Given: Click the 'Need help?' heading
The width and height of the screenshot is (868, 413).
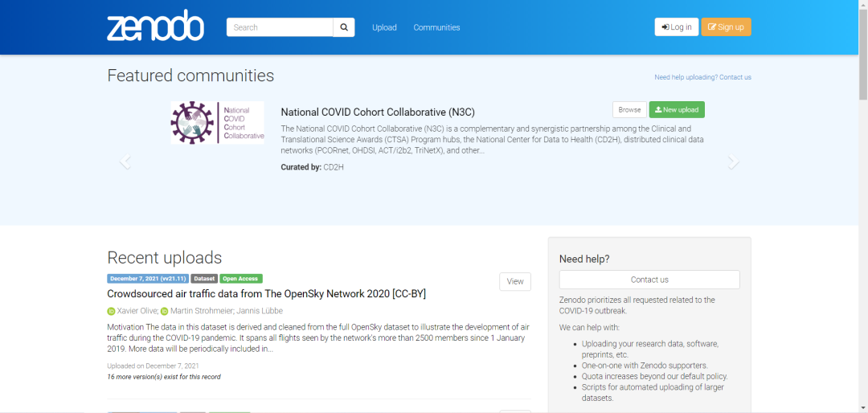Looking at the screenshot, I should point(584,259).
